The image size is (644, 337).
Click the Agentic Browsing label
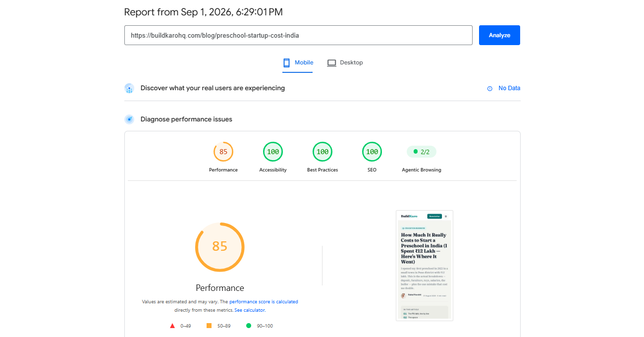[x=422, y=170]
